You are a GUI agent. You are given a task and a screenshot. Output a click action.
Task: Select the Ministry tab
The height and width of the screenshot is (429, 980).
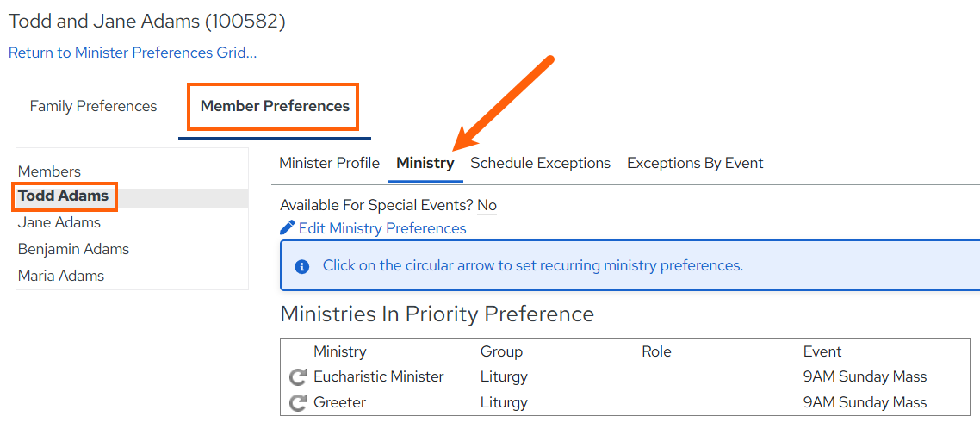click(425, 163)
